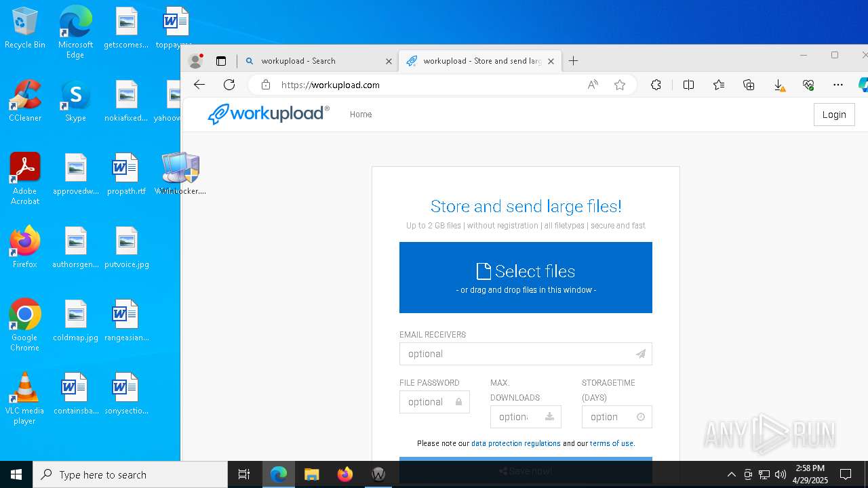Switch to workupload Store and send tab
Screen dimensions: 868x488
point(481,61)
